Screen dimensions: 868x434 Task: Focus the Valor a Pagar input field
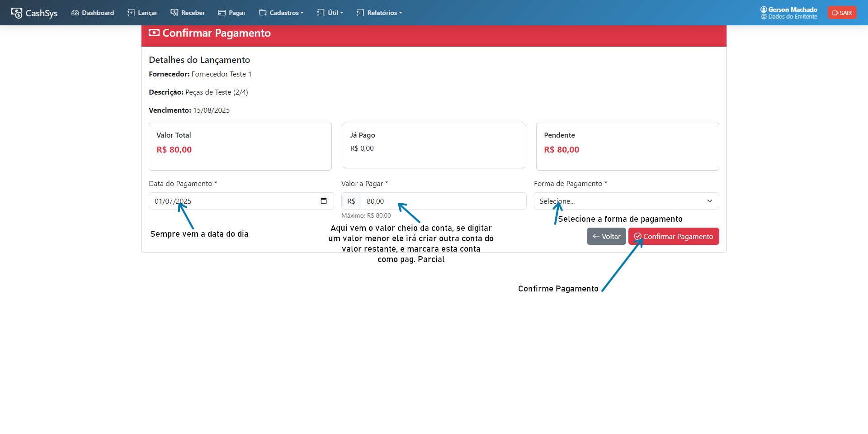(443, 201)
